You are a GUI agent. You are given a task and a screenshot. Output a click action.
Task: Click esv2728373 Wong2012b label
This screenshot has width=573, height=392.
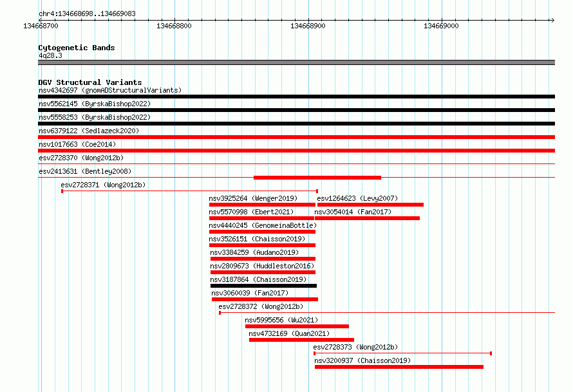[x=355, y=347]
